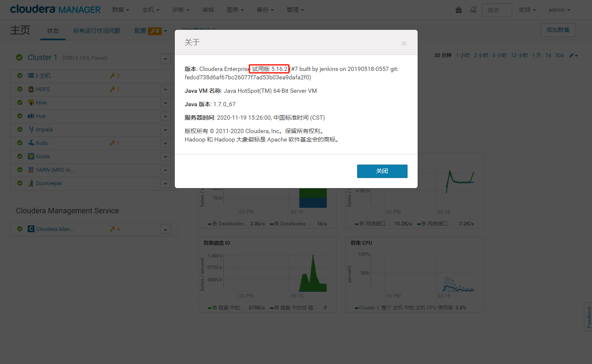This screenshot has height=364, width=592.
Task: Open the parcels gift box icon
Action: click(x=459, y=10)
